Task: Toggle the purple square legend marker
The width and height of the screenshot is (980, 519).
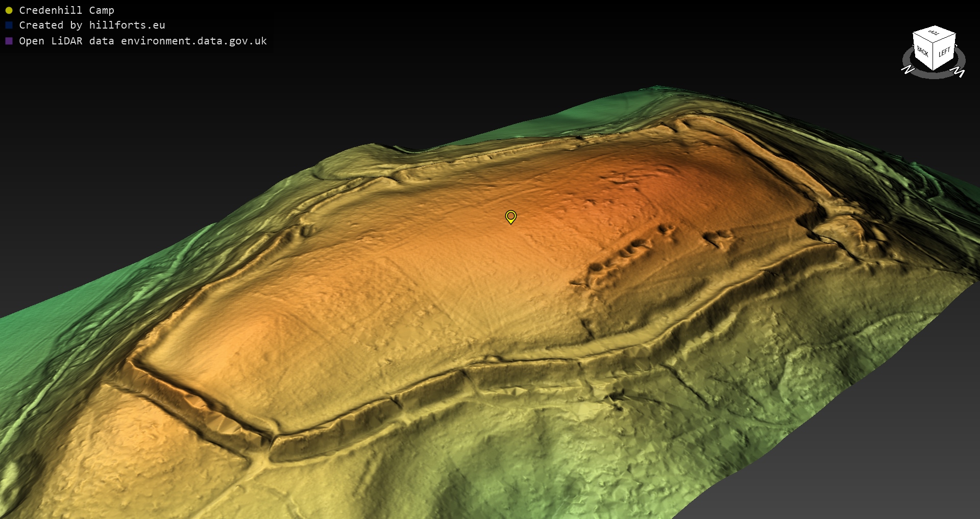Action: click(9, 41)
